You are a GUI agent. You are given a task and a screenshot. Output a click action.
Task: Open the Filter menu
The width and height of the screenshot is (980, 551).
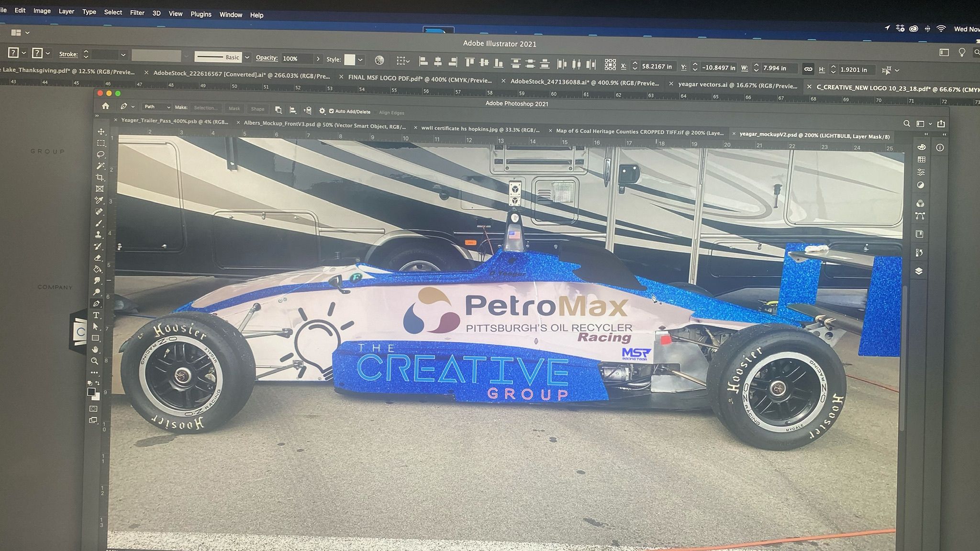click(x=137, y=13)
